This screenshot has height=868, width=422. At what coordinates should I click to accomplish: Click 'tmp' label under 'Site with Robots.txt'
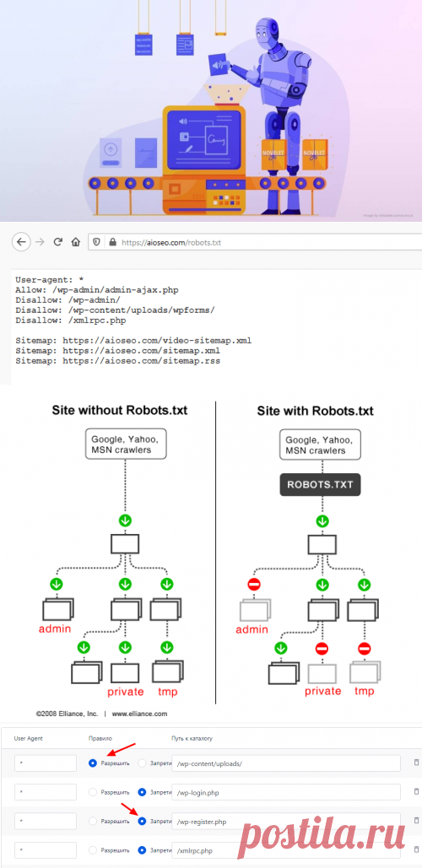coord(365,691)
